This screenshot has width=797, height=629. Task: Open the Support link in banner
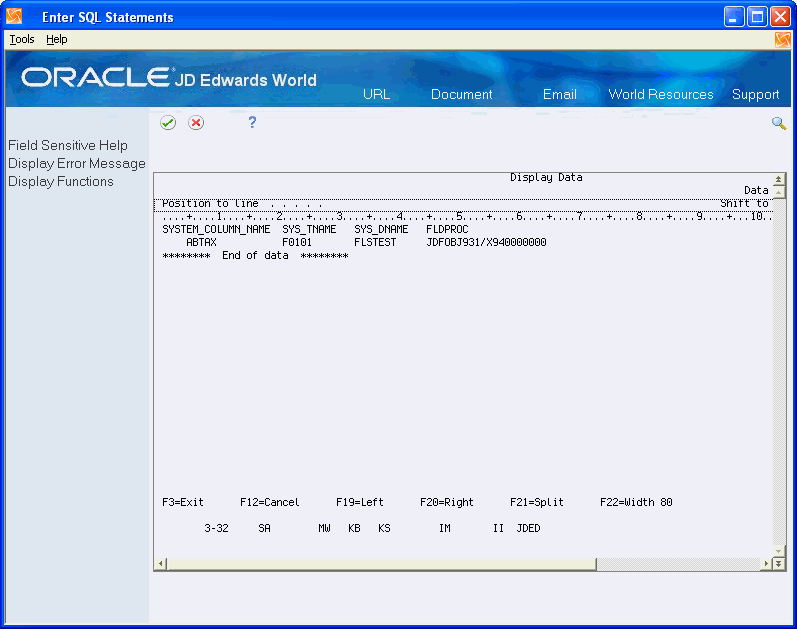tap(755, 95)
